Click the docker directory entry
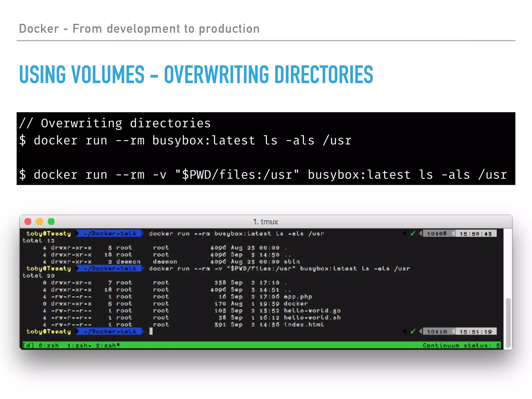 pos(296,303)
